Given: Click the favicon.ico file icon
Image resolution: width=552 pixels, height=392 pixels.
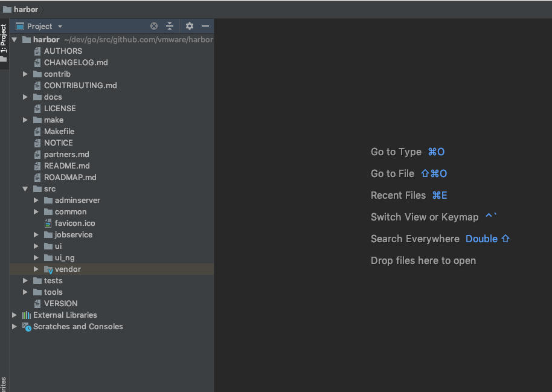Looking at the screenshot, I should tap(48, 223).
